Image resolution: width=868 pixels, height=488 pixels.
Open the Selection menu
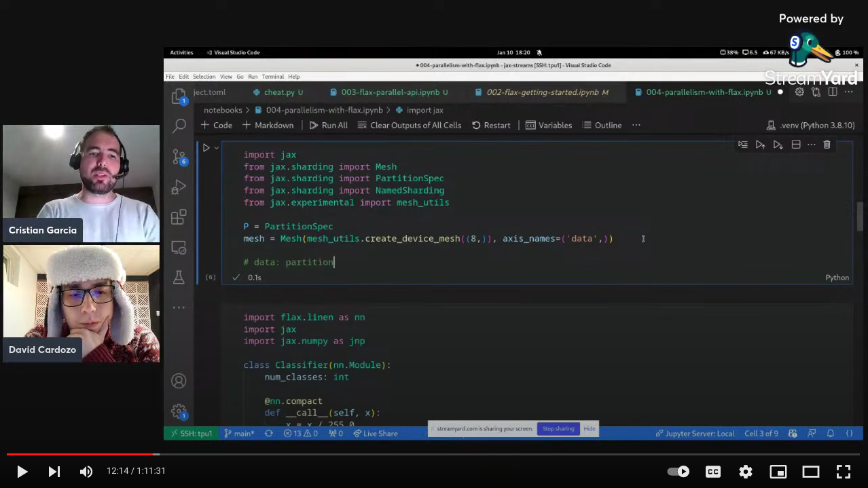point(204,77)
